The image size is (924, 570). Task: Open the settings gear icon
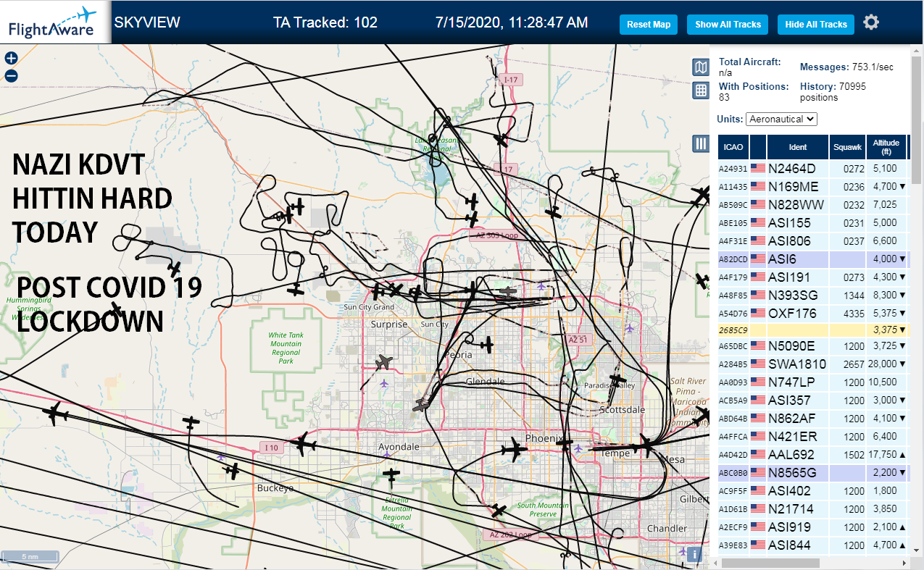point(871,22)
